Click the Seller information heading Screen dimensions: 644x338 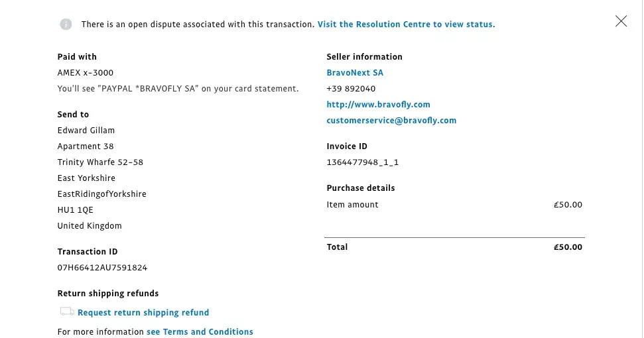(364, 57)
